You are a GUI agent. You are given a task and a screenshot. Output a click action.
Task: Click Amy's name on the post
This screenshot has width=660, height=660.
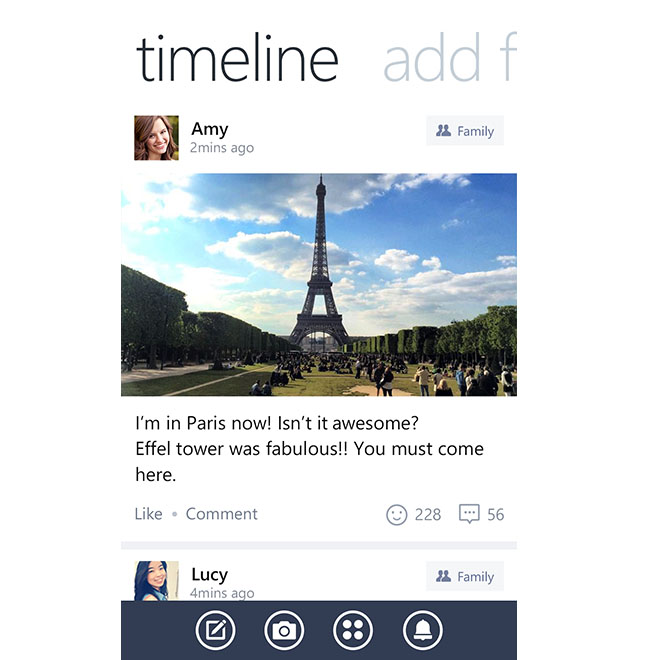(210, 129)
